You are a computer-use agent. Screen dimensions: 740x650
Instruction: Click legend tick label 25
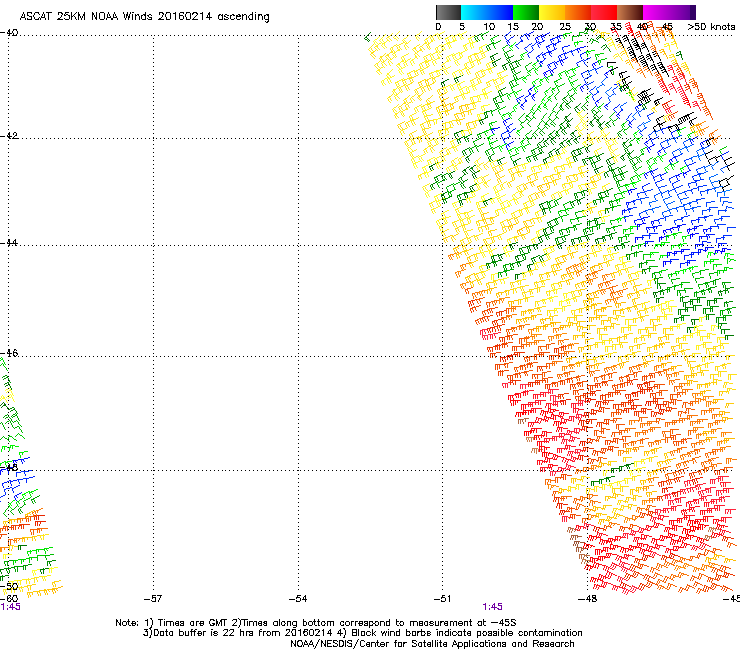(x=565, y=27)
